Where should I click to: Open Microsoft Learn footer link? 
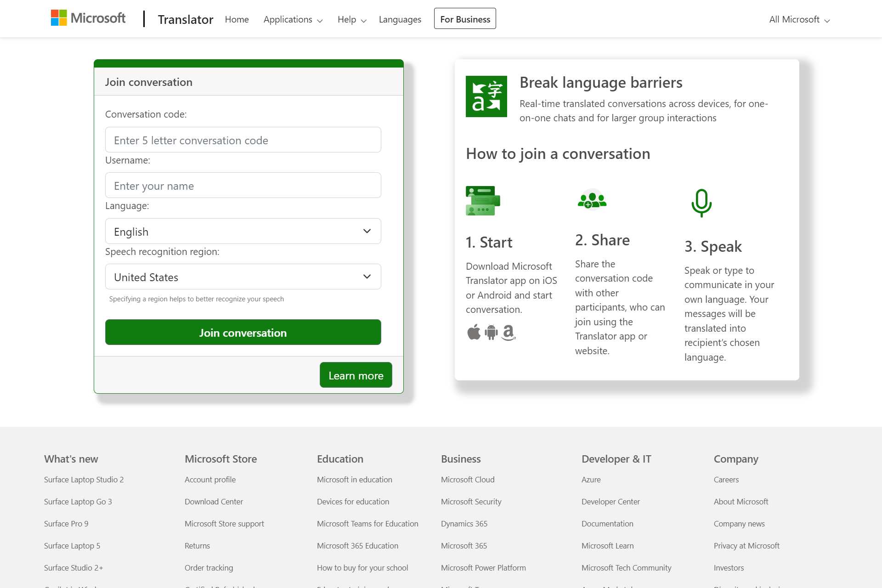pyautogui.click(x=607, y=546)
